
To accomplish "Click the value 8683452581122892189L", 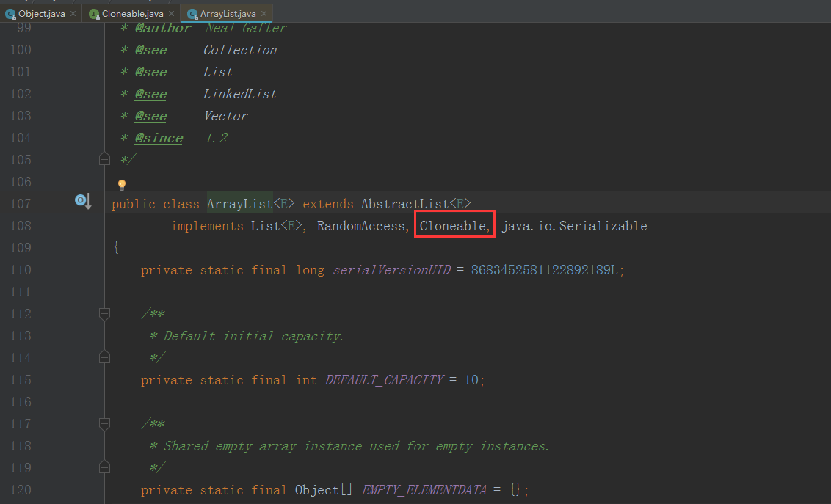I will coord(544,270).
